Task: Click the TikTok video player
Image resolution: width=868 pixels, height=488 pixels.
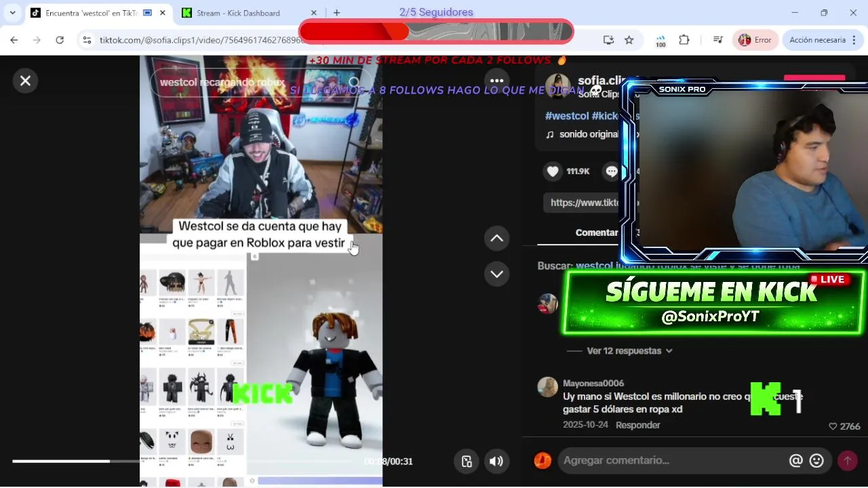Action: click(x=261, y=271)
